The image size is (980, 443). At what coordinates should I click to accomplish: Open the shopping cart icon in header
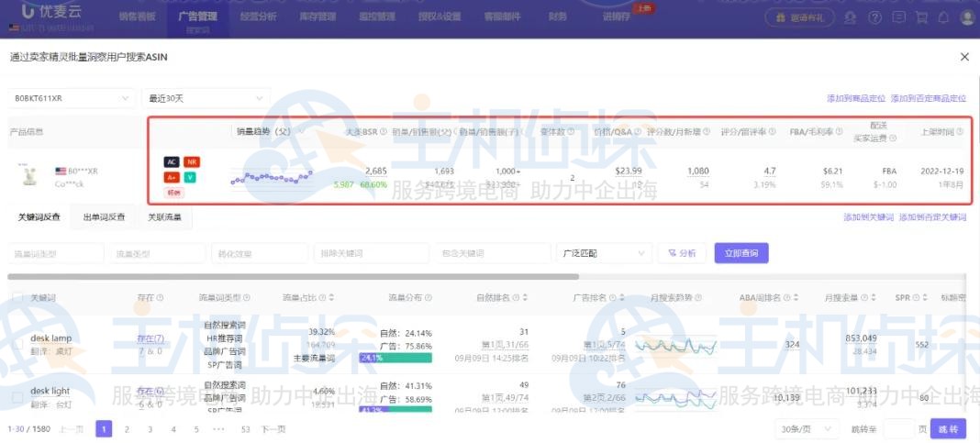[921, 17]
